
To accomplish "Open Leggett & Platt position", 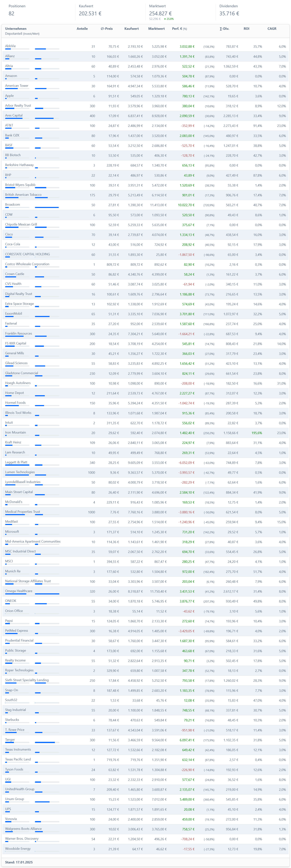I will 16,462.
